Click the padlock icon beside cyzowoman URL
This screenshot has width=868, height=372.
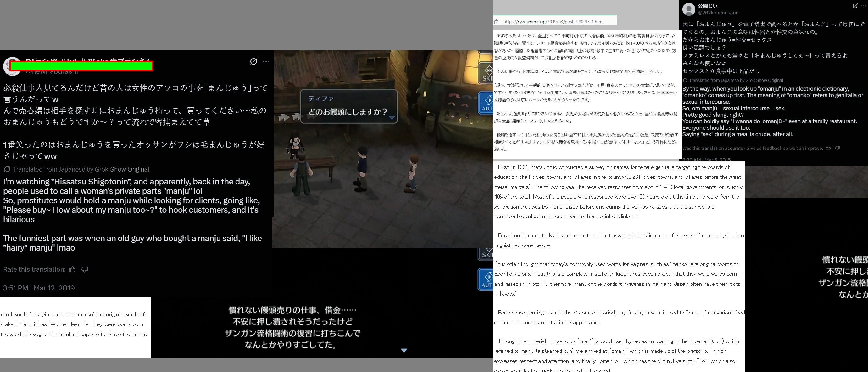(x=496, y=22)
